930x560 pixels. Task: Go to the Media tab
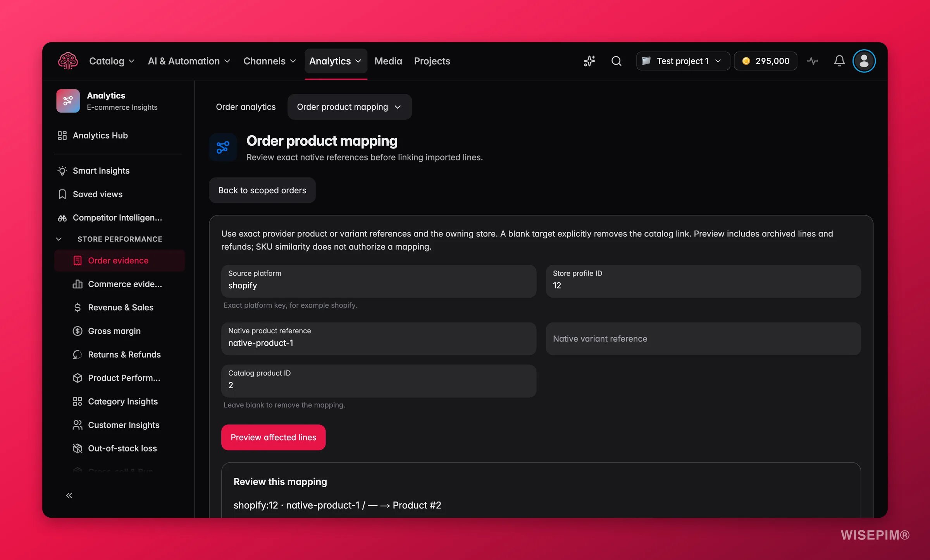(x=388, y=61)
